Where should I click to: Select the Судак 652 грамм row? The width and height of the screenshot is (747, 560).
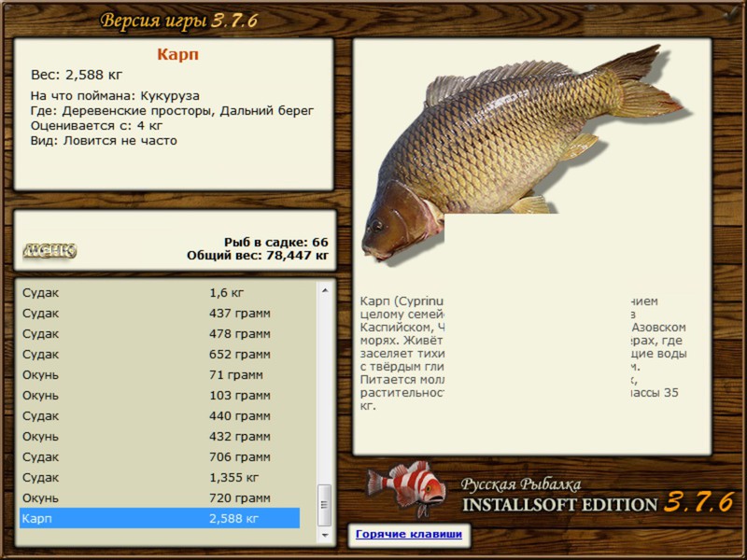pos(160,355)
